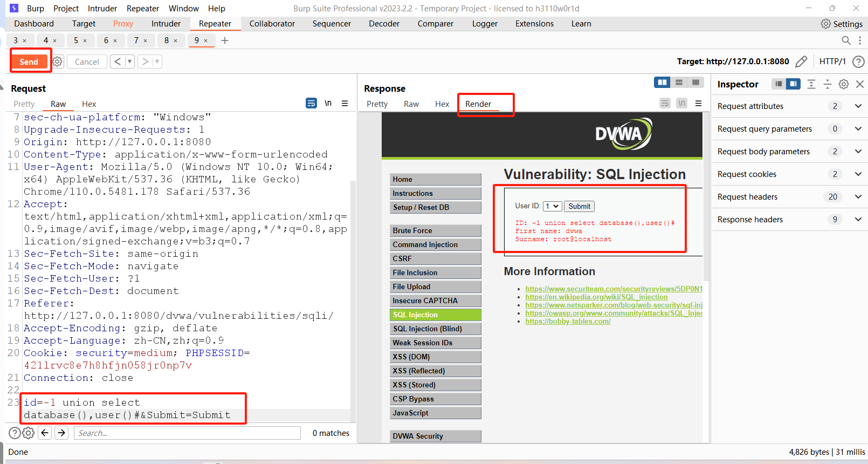Toggle request non-printable characters \n

tap(328, 103)
